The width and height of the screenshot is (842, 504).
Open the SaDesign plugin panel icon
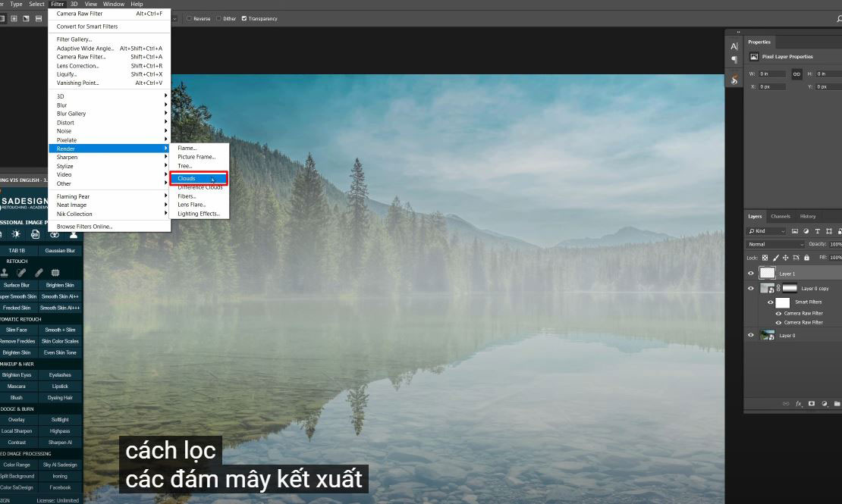(734, 80)
